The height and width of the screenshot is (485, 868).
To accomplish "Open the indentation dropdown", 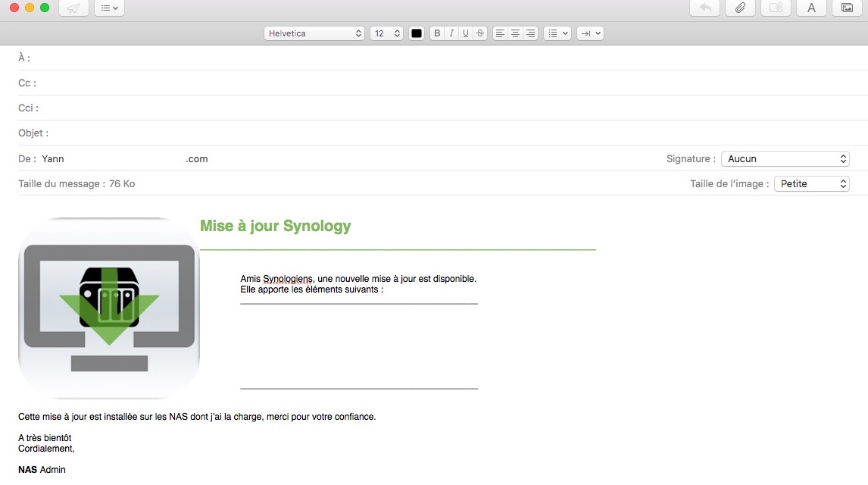I will click(590, 33).
